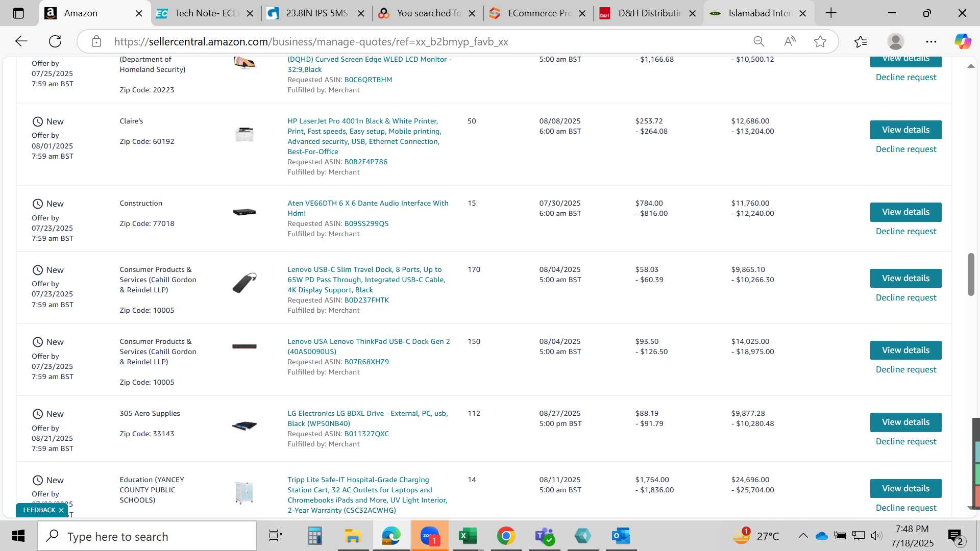
Task: Open Aten VE66DTH 6 X 6 product link
Action: (x=368, y=208)
